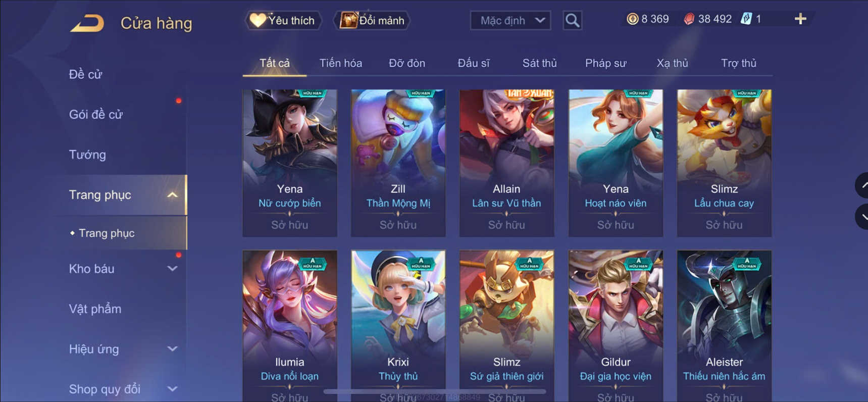Open Gói đề cử sidebar entry
868x402 pixels.
pyautogui.click(x=96, y=115)
